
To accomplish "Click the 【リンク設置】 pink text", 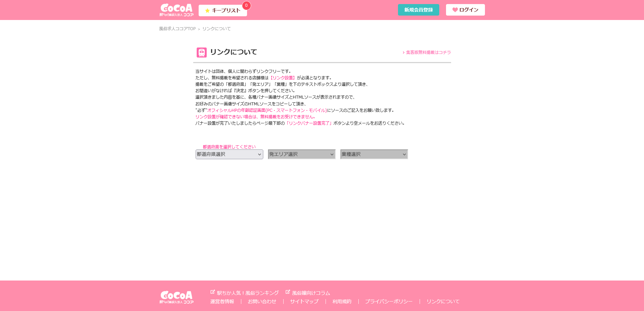I will [x=283, y=78].
